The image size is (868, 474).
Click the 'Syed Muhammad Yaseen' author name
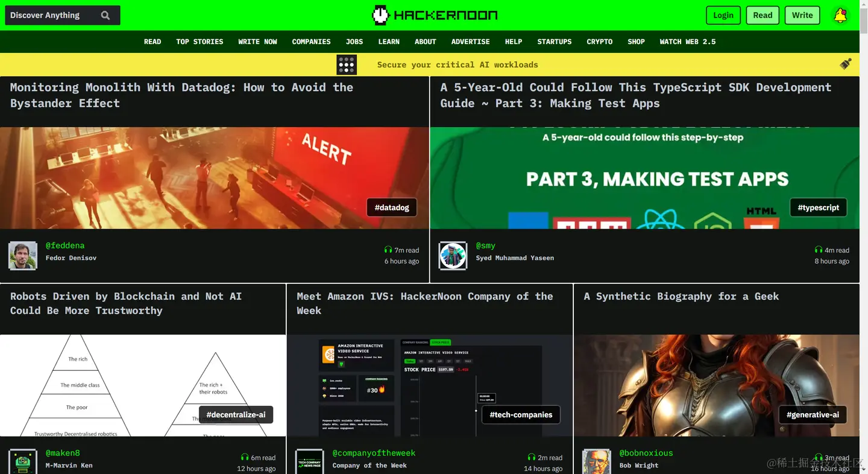[x=515, y=258]
